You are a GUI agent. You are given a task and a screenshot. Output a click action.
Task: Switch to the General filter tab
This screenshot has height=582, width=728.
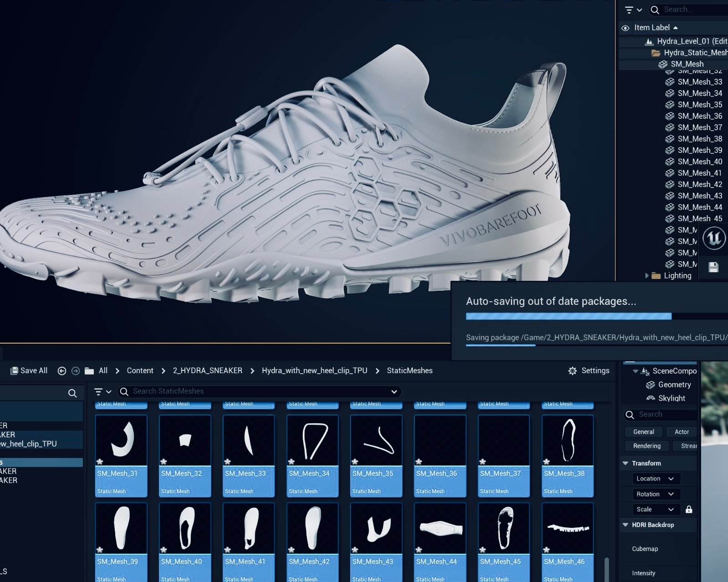(x=643, y=432)
